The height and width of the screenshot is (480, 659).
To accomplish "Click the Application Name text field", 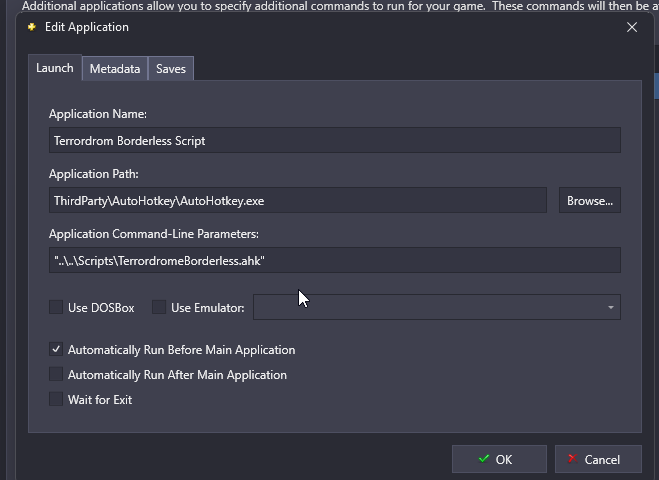I will tap(334, 141).
